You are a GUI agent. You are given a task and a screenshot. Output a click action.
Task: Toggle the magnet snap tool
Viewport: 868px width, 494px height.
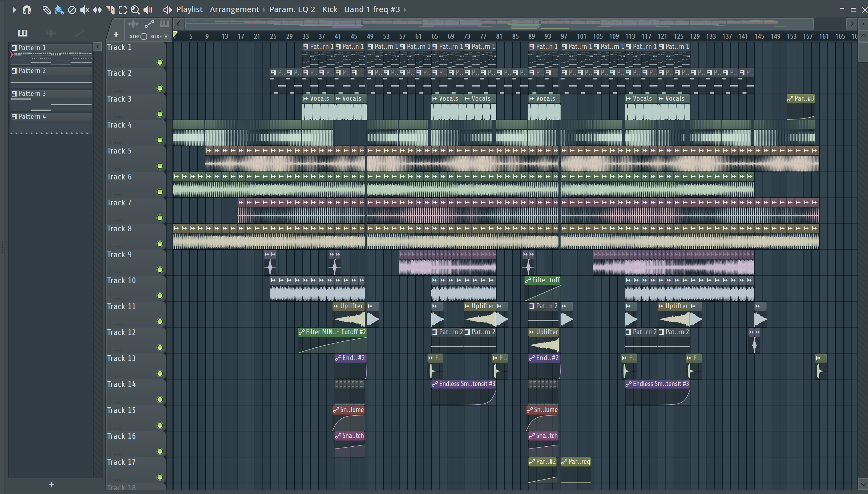click(27, 10)
